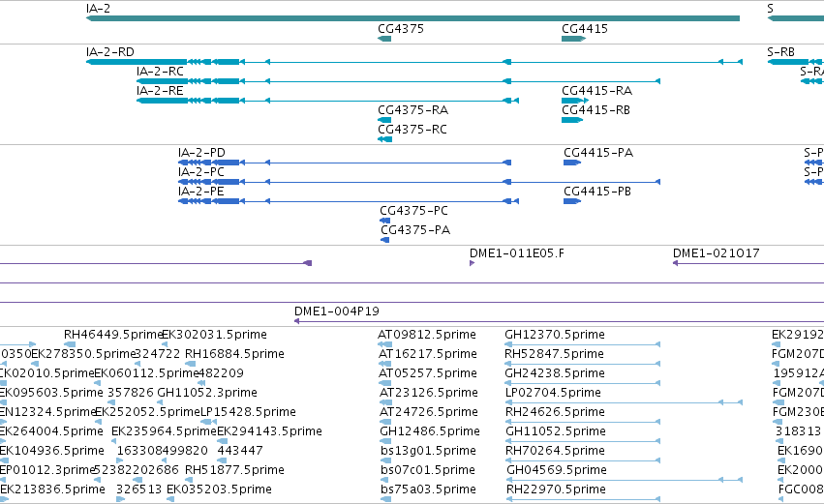Click the CG4415-RB transcript label
Image resolution: width=824 pixels, height=504 pixels.
click(x=595, y=110)
